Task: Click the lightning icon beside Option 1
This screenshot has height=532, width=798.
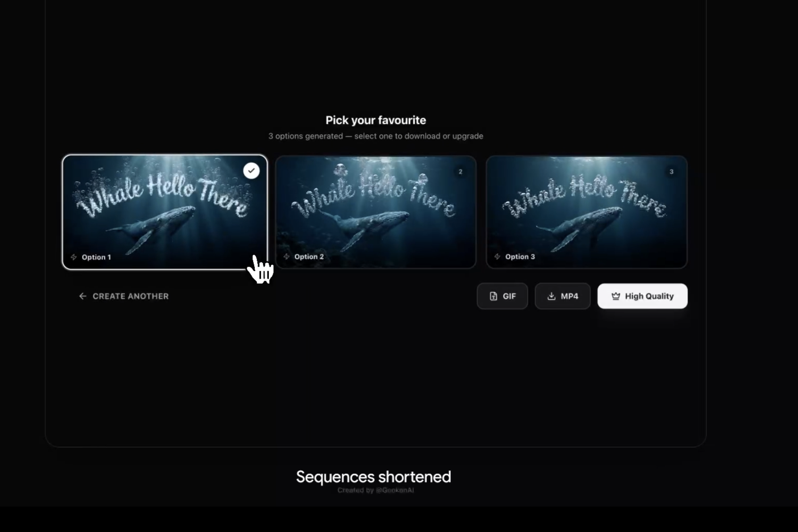Action: [x=74, y=257]
